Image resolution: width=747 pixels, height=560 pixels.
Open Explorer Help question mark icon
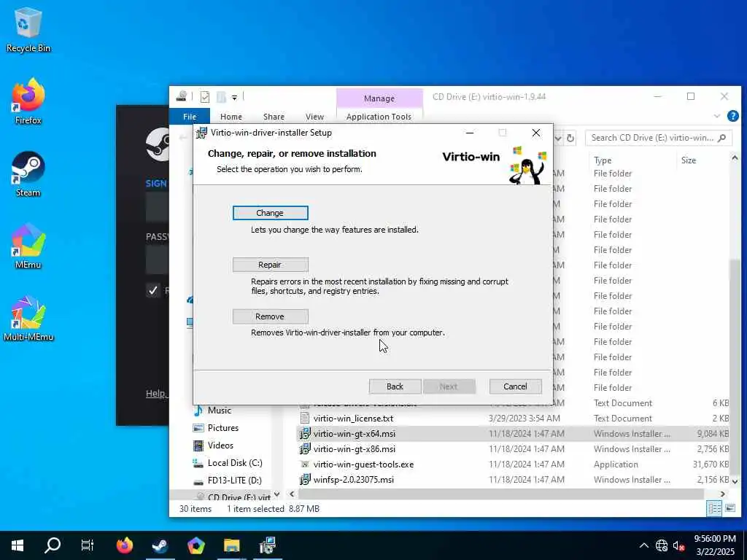point(732,116)
